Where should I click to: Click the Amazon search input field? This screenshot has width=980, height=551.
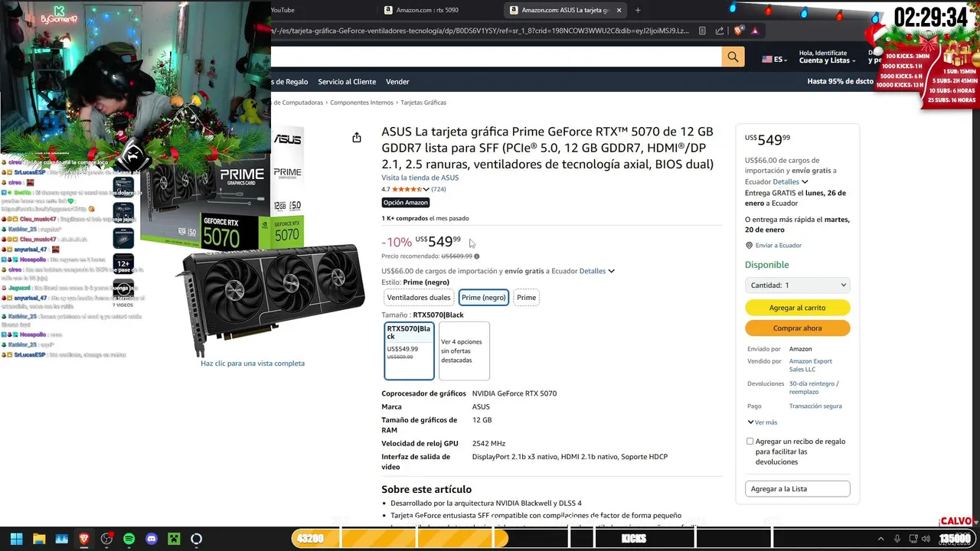496,57
